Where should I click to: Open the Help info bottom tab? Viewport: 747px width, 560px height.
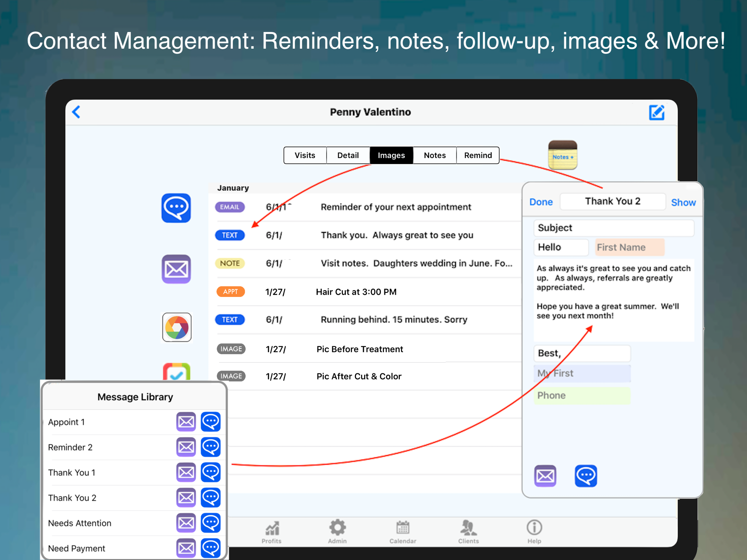coord(534,532)
